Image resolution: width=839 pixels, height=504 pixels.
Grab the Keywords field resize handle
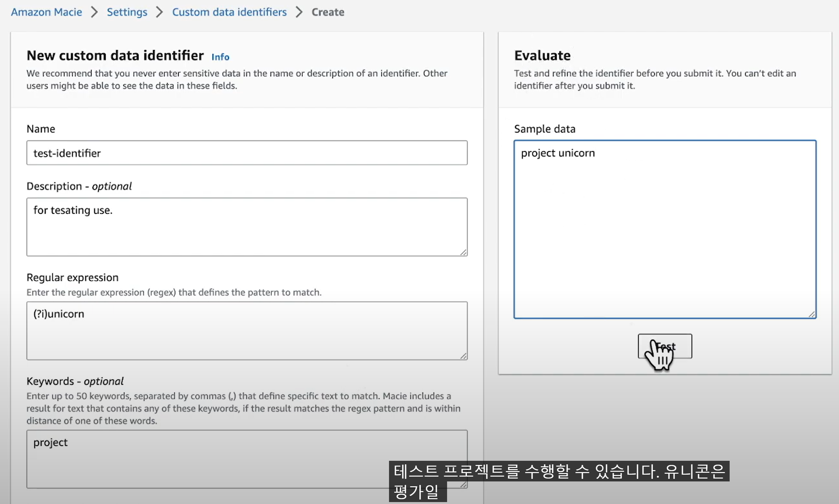[x=463, y=484]
